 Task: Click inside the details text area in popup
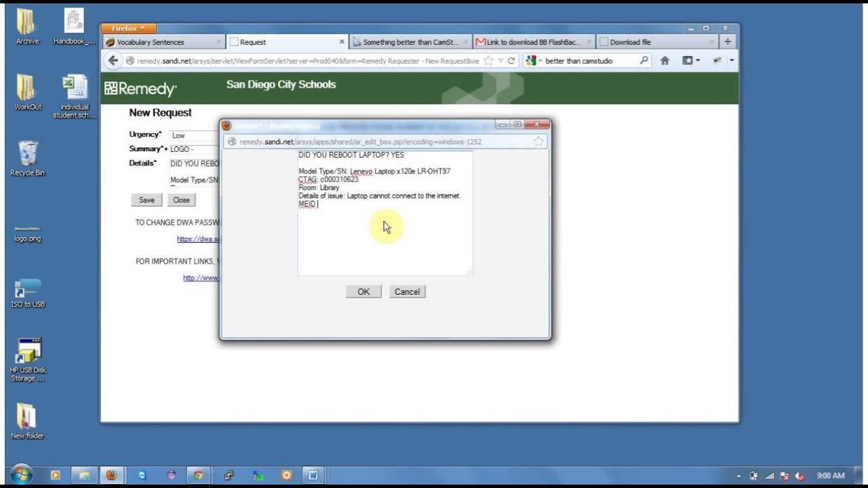[384, 213]
